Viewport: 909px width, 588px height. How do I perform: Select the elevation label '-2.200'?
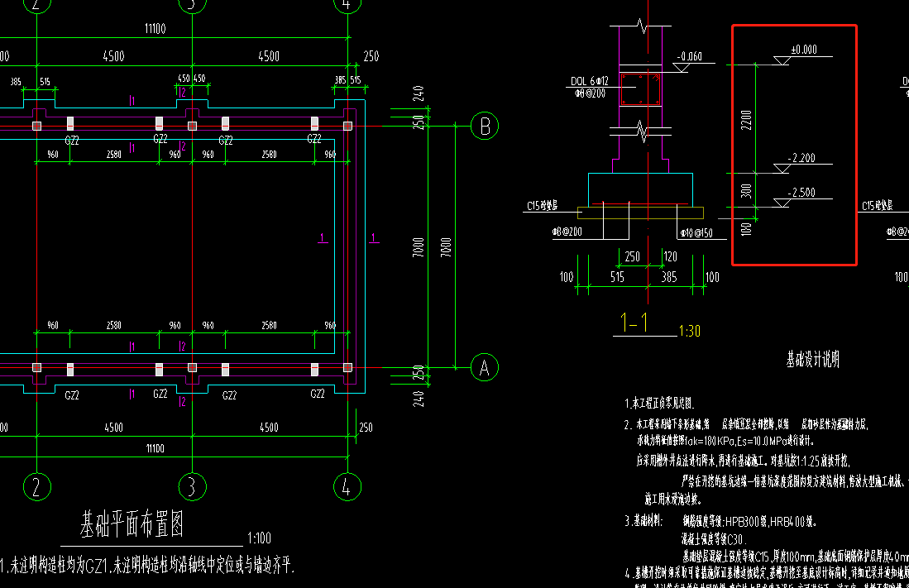[x=801, y=158]
